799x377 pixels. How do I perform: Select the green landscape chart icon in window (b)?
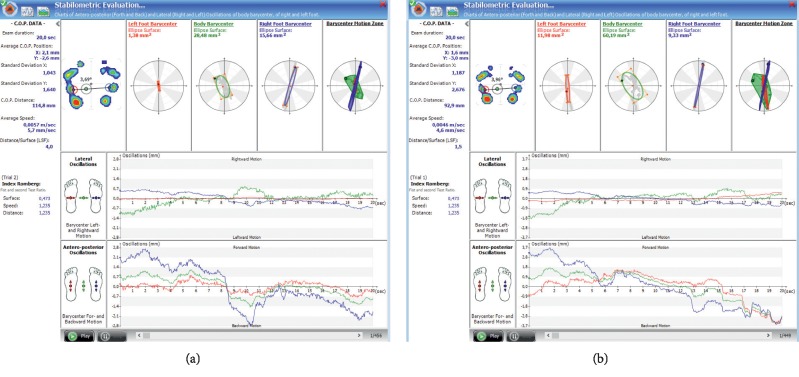tap(452, 11)
